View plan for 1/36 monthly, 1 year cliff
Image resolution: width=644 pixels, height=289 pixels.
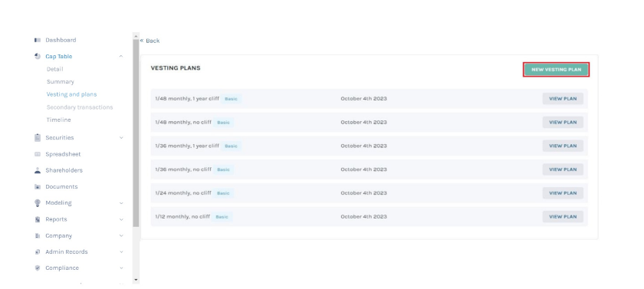click(563, 146)
